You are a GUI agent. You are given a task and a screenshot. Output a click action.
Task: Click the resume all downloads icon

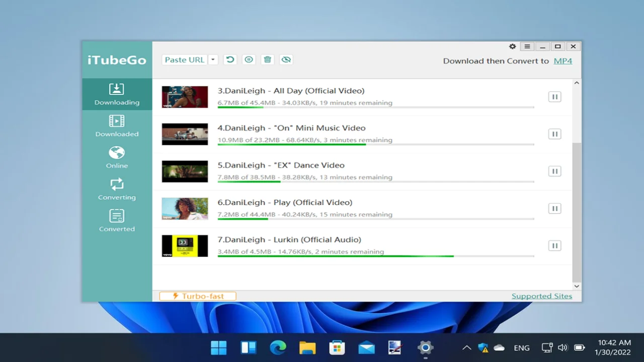pos(230,60)
